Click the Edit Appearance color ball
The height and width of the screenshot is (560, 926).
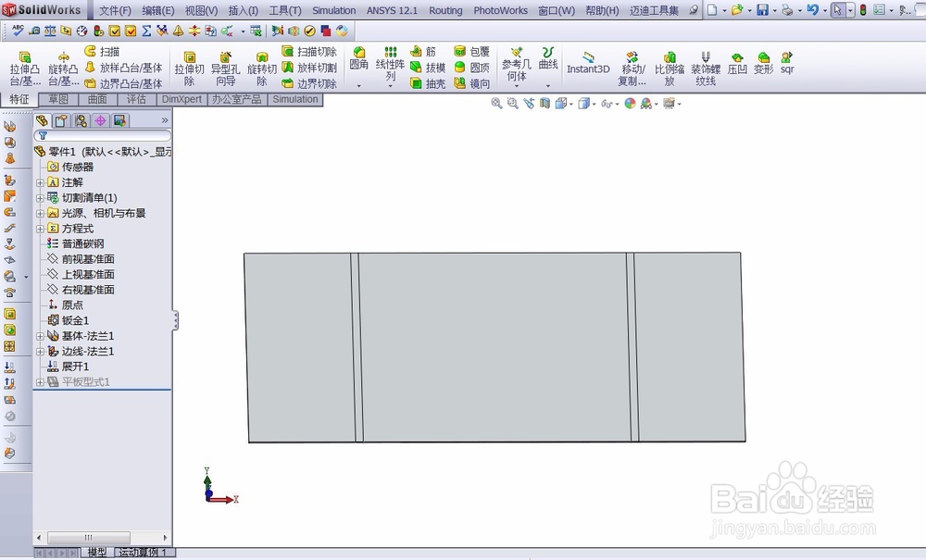point(630,104)
